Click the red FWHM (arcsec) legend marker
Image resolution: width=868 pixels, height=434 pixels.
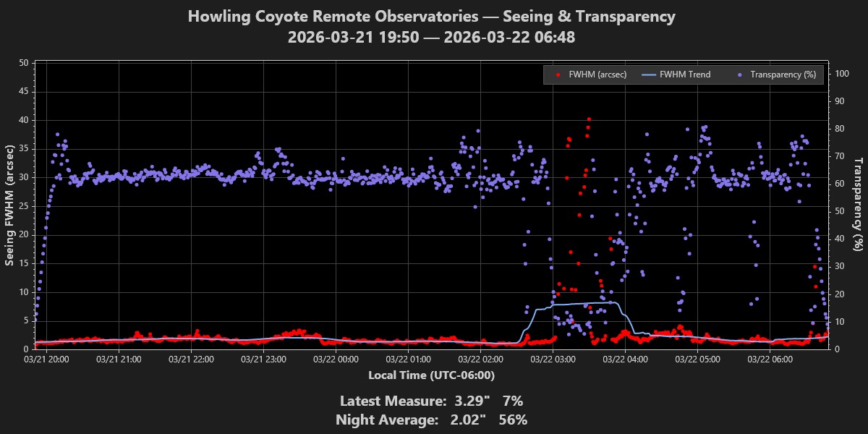coord(557,75)
